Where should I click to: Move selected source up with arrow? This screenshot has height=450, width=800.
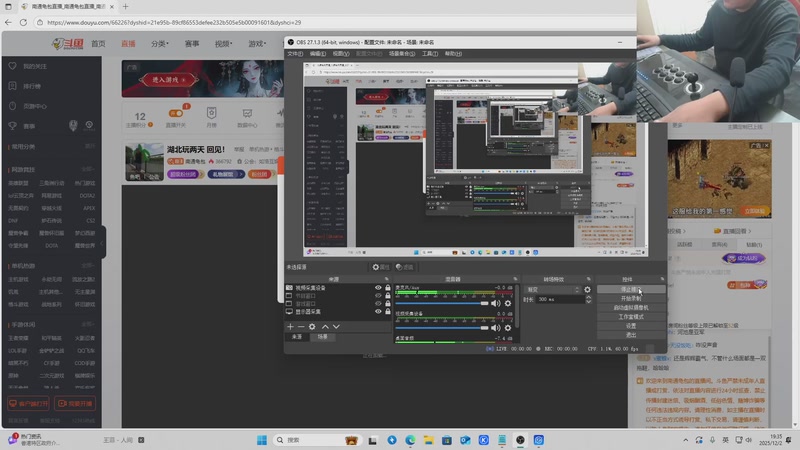click(x=325, y=327)
